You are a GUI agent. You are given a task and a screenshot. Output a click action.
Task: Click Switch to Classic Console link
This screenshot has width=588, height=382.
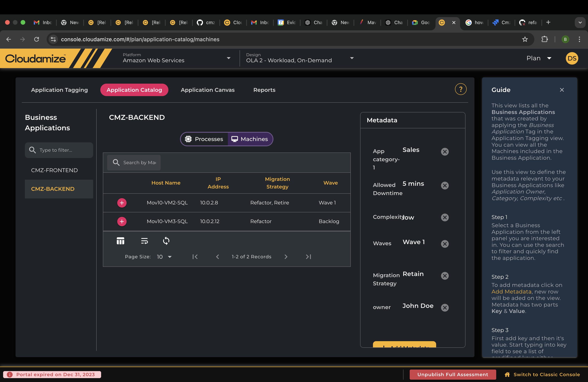point(542,374)
